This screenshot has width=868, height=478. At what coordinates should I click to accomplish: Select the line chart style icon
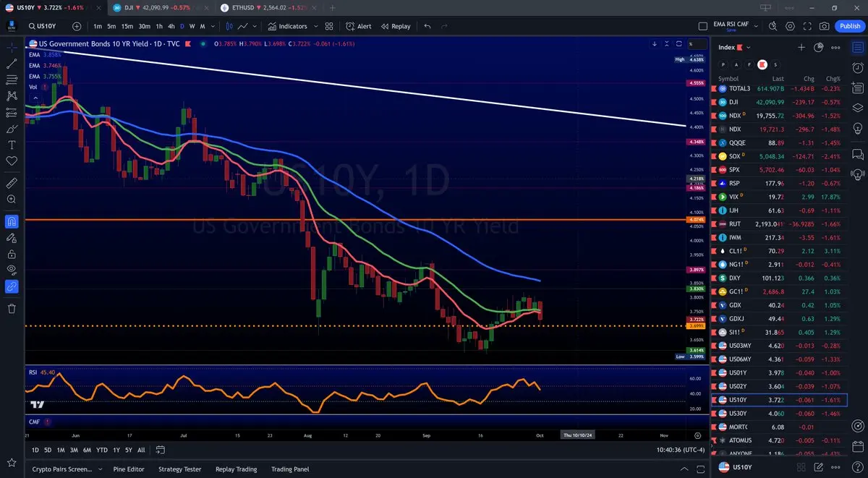pyautogui.click(x=244, y=26)
